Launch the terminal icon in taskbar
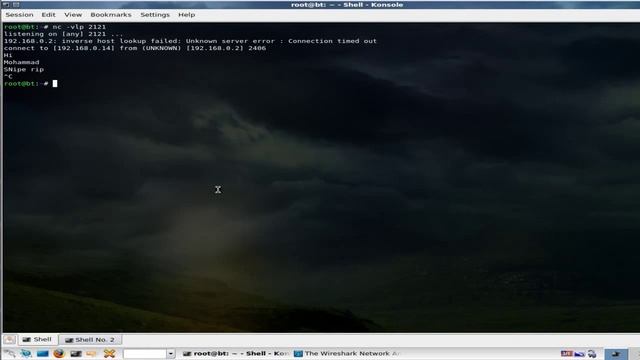 click(76, 353)
